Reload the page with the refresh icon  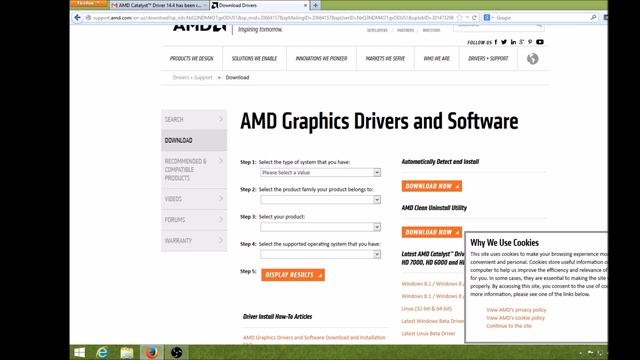click(x=474, y=18)
